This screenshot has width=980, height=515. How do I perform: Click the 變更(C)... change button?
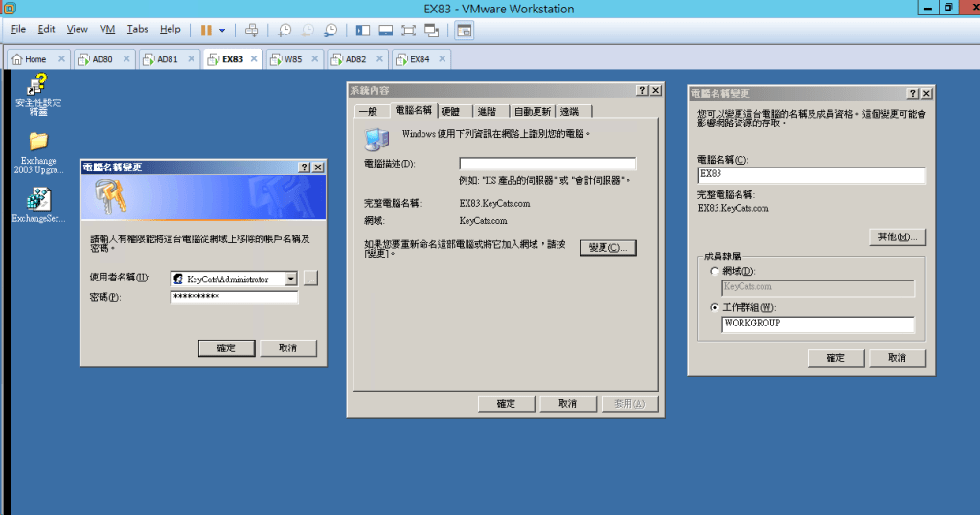607,247
